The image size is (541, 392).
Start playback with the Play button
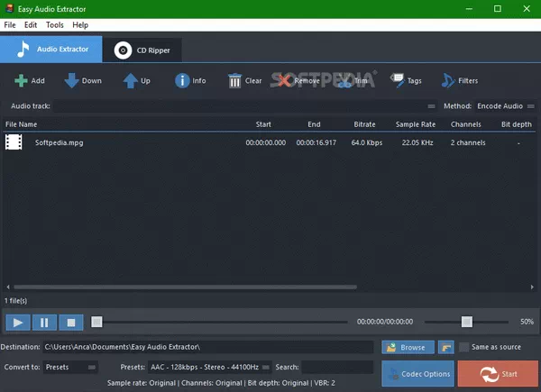pos(18,323)
